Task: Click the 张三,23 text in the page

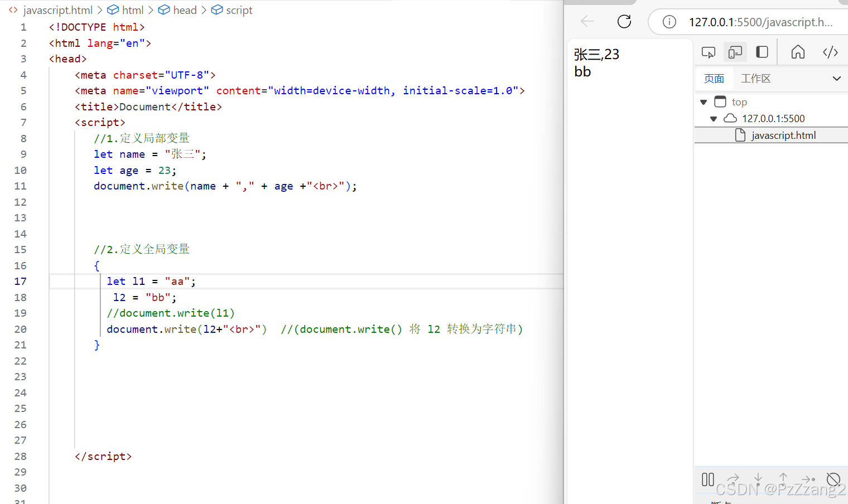Action: (x=596, y=54)
